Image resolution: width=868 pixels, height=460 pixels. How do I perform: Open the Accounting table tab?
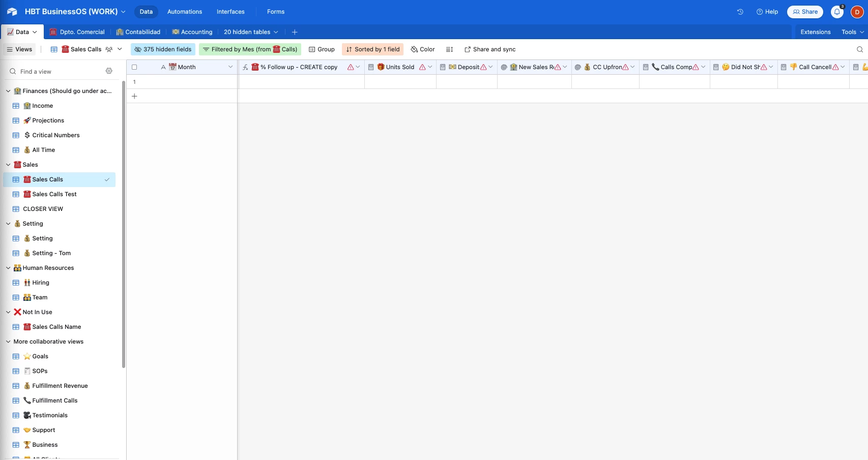[x=192, y=32]
